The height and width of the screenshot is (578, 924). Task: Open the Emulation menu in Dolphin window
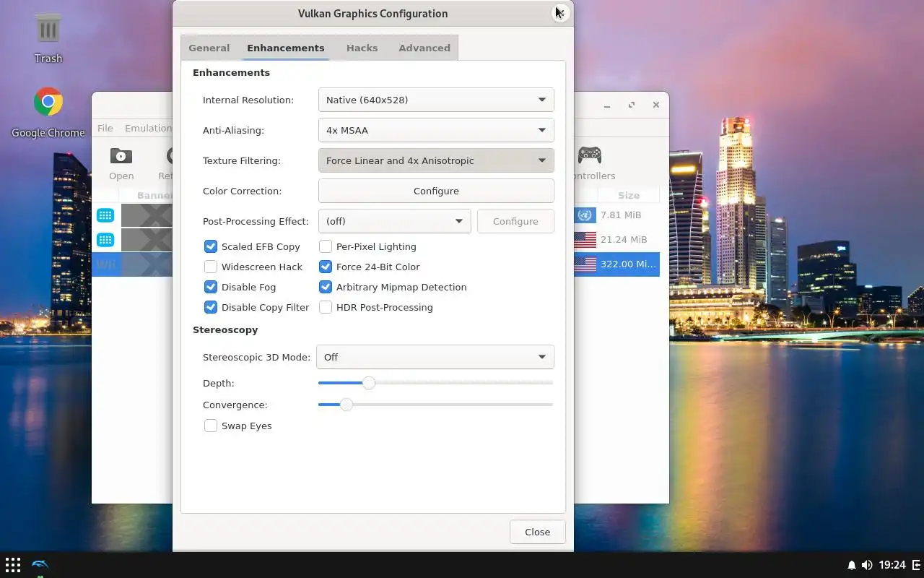point(148,128)
